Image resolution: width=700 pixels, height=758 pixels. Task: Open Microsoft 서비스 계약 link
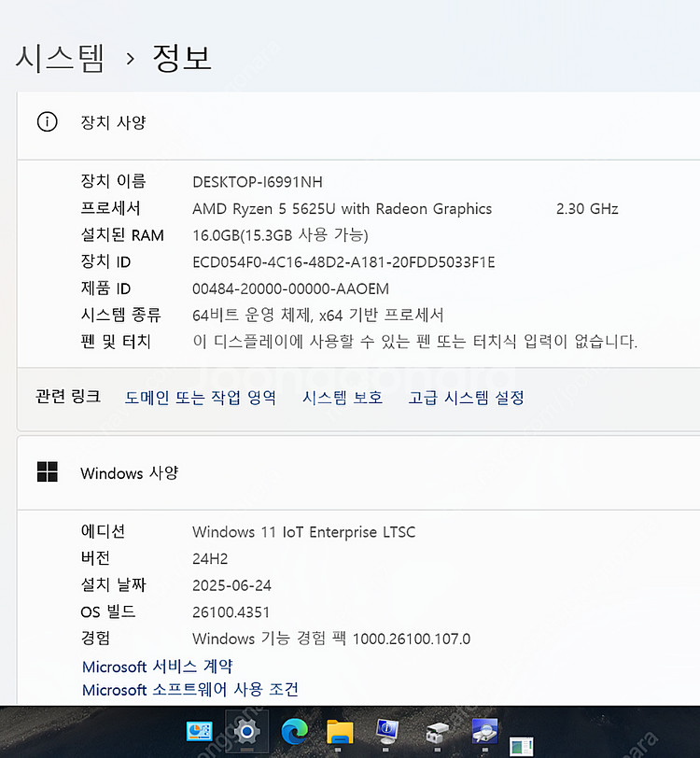(157, 667)
